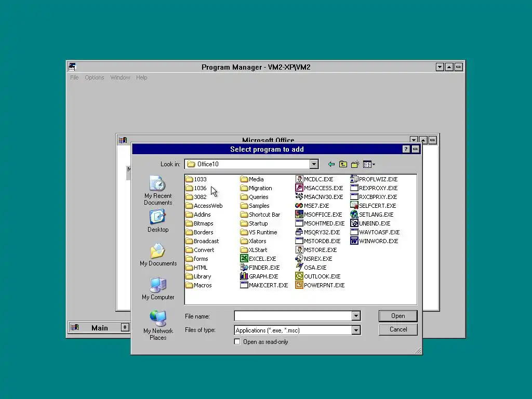The height and width of the screenshot is (399, 532).
Task: Choose OUTLOOK.EXE executable
Action: click(x=318, y=276)
